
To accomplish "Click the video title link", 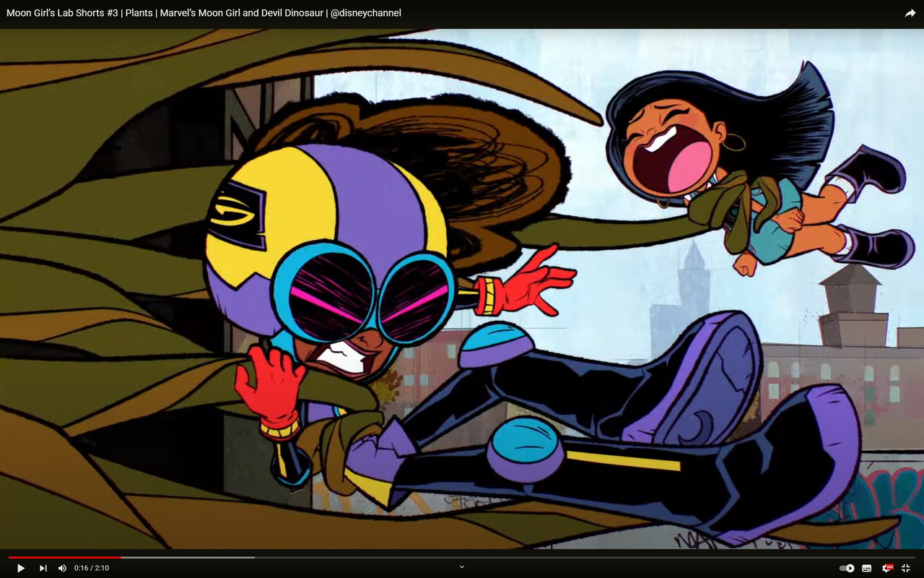I will click(204, 13).
